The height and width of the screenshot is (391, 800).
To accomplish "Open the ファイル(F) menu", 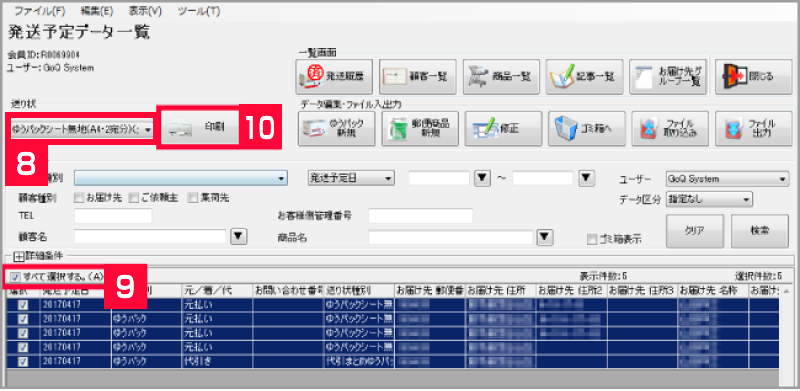I will (x=39, y=11).
